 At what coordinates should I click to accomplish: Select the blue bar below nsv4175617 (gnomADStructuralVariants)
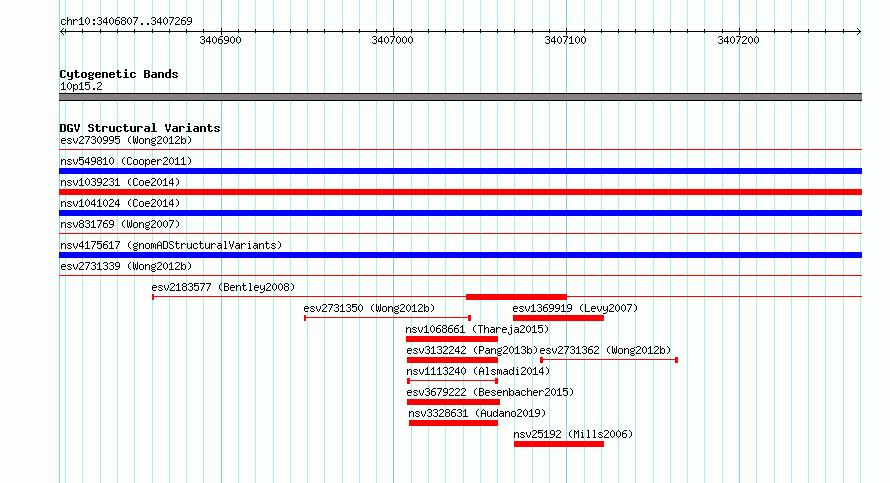(460, 255)
